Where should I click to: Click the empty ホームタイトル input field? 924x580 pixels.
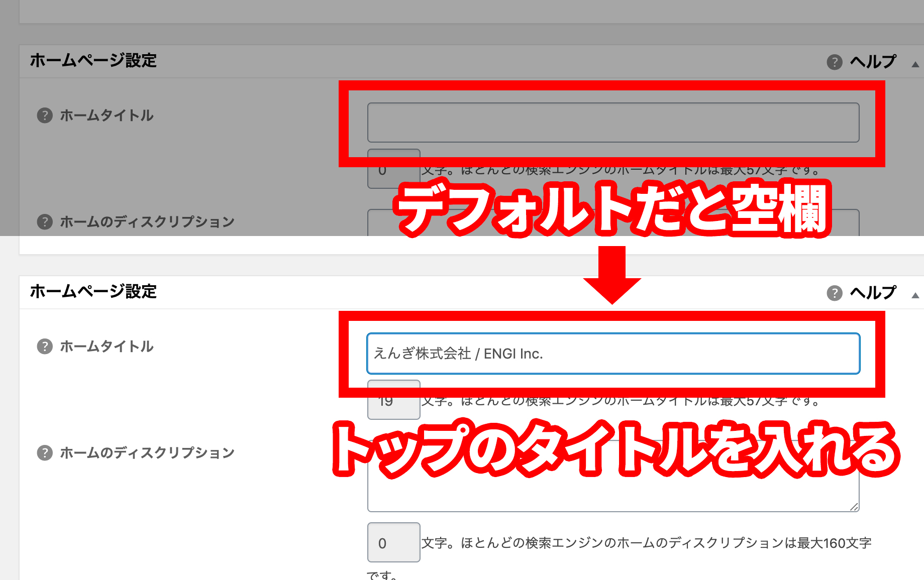pyautogui.click(x=612, y=123)
